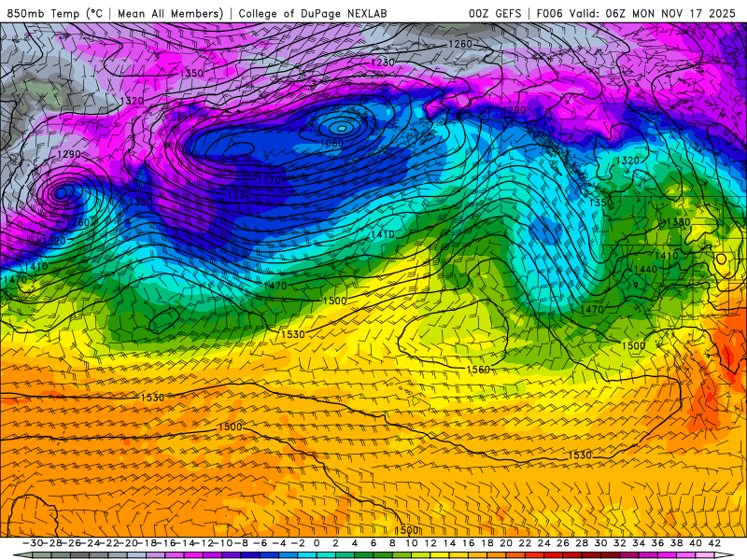The image size is (747, 560).
Task: Click the "850mb Temp (°C" title text
Action: (x=55, y=13)
